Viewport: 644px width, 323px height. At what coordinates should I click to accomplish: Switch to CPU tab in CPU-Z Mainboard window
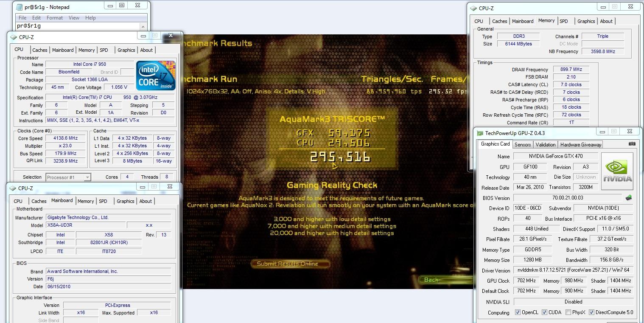[18, 201]
